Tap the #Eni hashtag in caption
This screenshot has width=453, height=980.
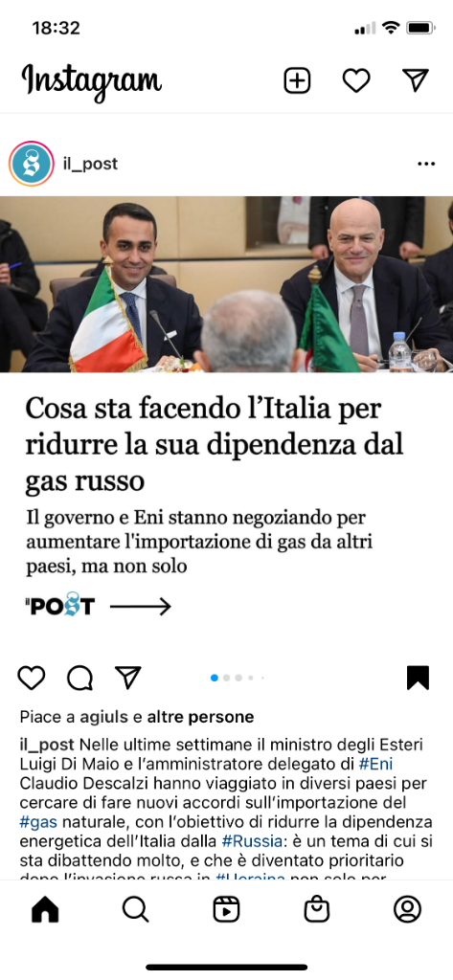click(x=376, y=765)
